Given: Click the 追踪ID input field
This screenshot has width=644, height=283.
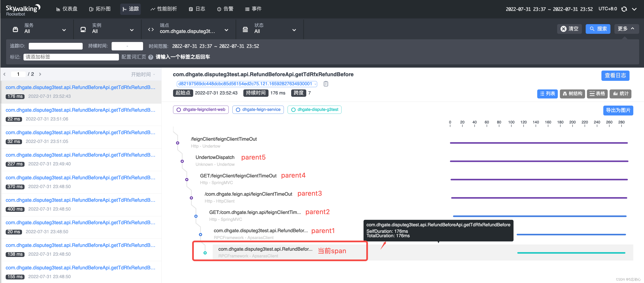Looking at the screenshot, I should 56,46.
